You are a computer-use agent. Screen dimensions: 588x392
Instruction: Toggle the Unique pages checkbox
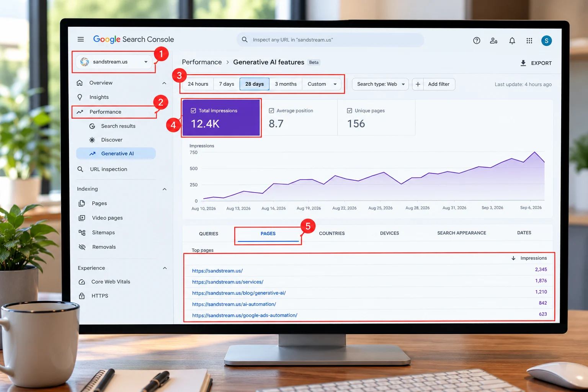click(x=350, y=111)
